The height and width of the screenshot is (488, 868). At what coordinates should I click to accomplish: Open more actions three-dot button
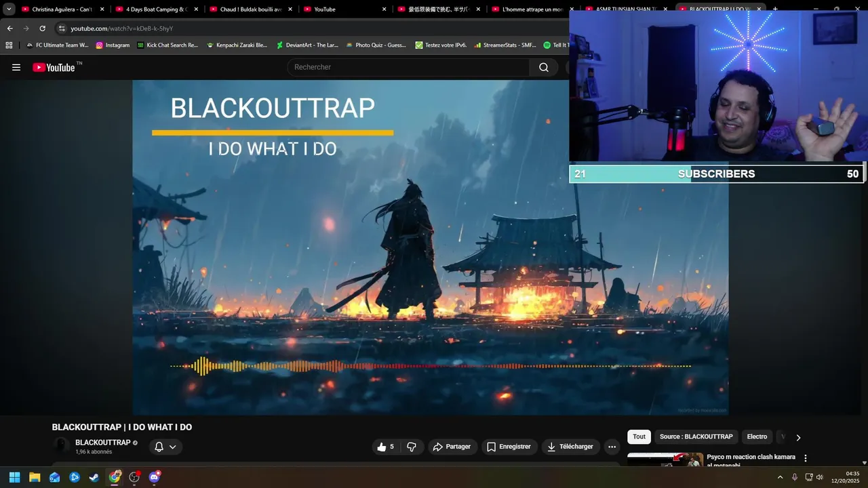612,447
